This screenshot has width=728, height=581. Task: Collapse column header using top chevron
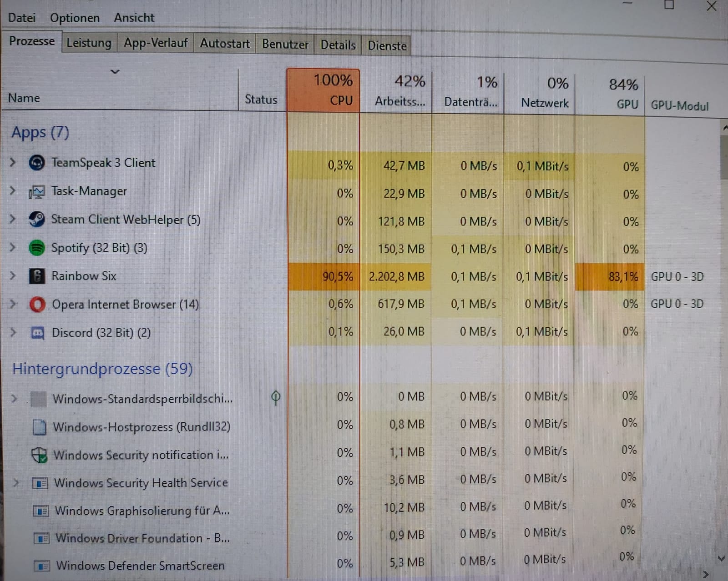pyautogui.click(x=115, y=71)
